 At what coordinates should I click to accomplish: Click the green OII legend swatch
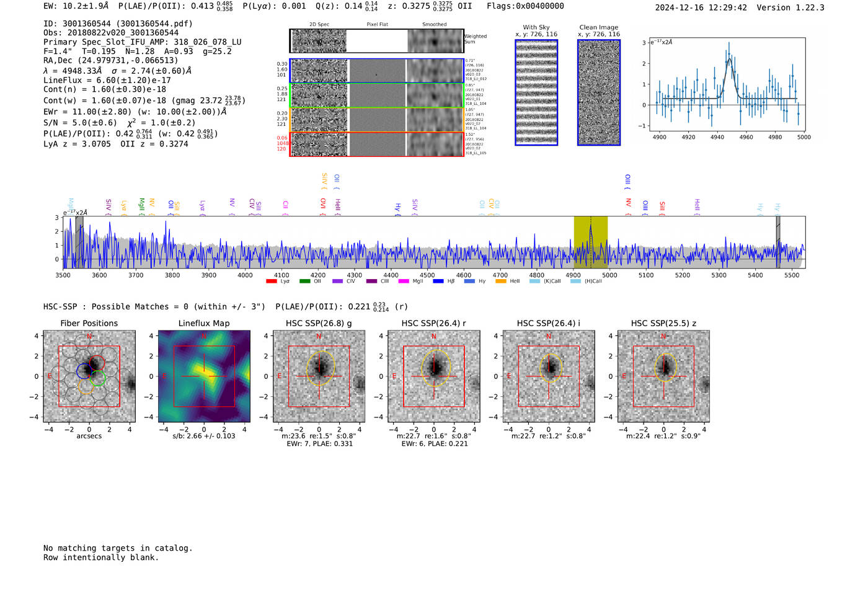pos(304,282)
